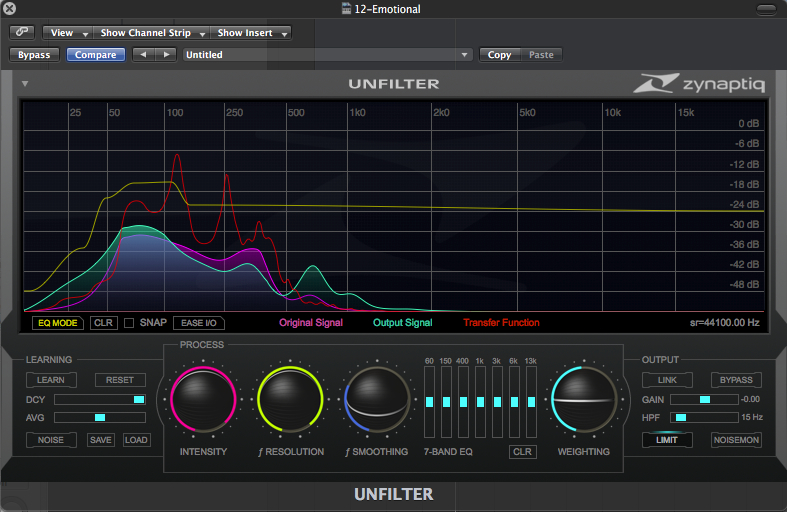Click the 6k EQ band slider
Viewport: 787px width, 512px height.
tap(514, 402)
